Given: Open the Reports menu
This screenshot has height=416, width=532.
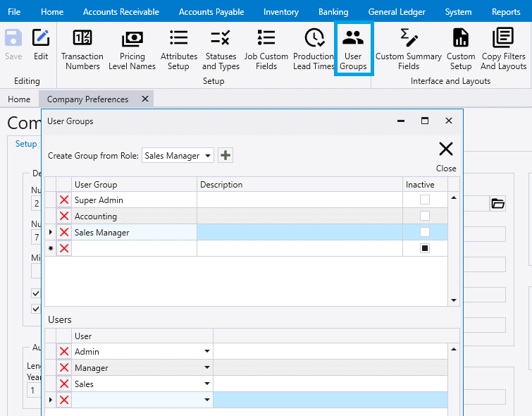Looking at the screenshot, I should tap(506, 12).
